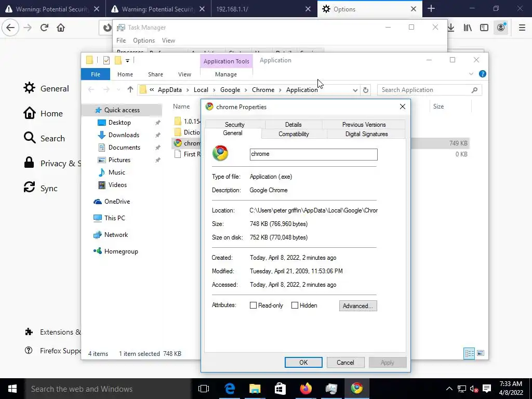Open Home tab in Explorer ribbon
This screenshot has width=532, height=399.
click(125, 74)
